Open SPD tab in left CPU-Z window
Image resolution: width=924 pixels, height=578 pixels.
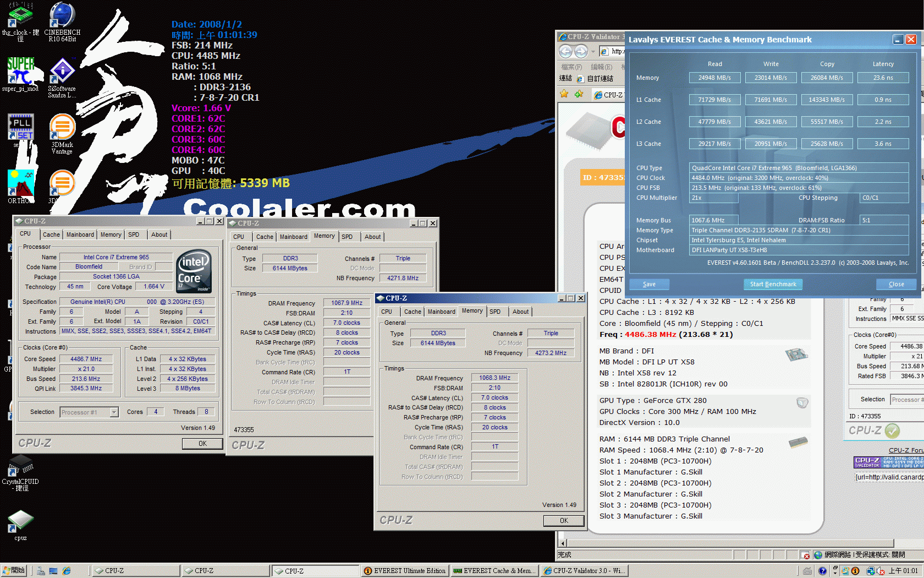pos(134,235)
